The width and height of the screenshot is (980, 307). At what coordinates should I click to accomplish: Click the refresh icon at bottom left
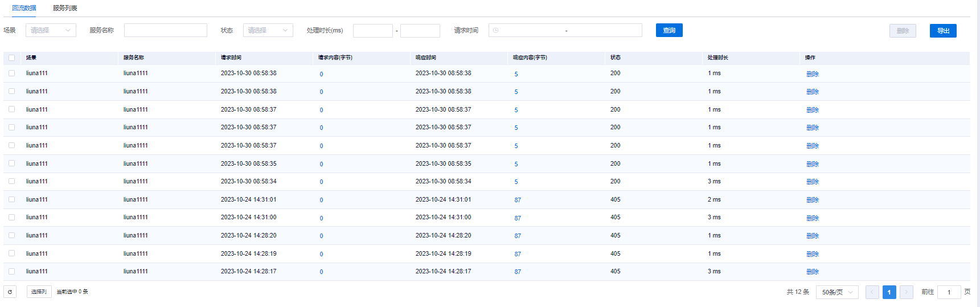pyautogui.click(x=10, y=292)
